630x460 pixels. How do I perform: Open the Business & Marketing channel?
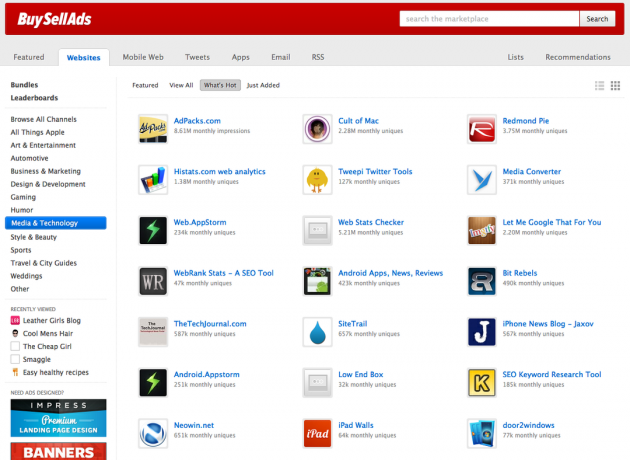pyautogui.click(x=45, y=171)
